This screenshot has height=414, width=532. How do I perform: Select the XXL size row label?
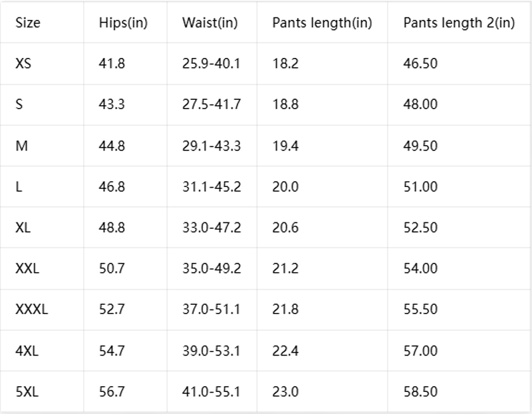[27, 268]
